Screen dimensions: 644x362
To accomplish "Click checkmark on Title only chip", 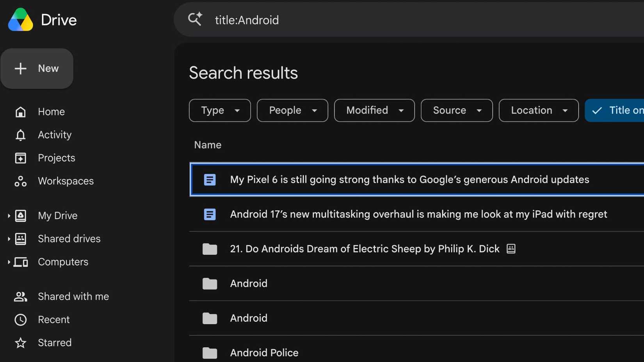I will point(597,111).
